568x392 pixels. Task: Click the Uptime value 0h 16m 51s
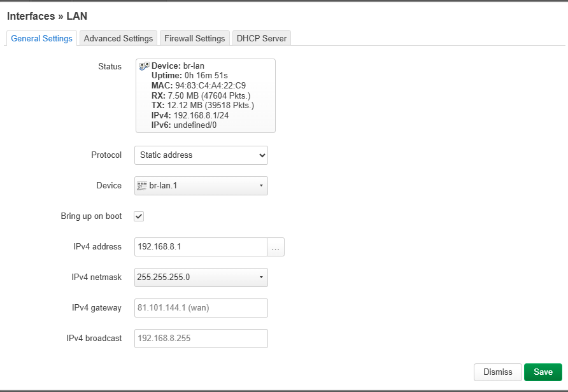(x=206, y=75)
